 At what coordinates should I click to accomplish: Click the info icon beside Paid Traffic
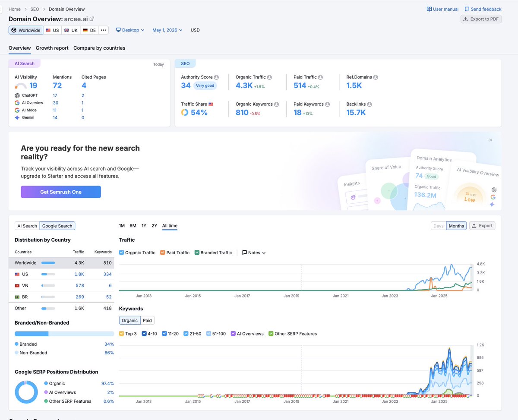pyautogui.click(x=320, y=77)
